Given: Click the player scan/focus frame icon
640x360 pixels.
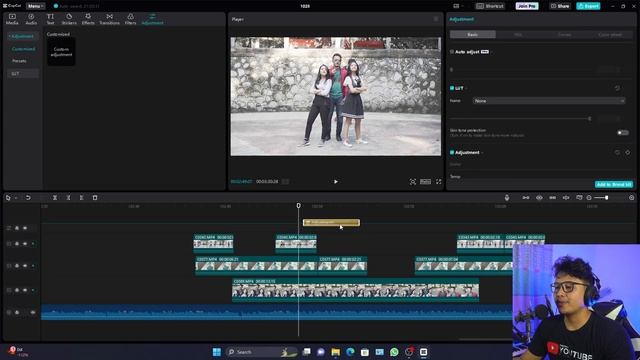Looking at the screenshot, I should click(x=413, y=182).
